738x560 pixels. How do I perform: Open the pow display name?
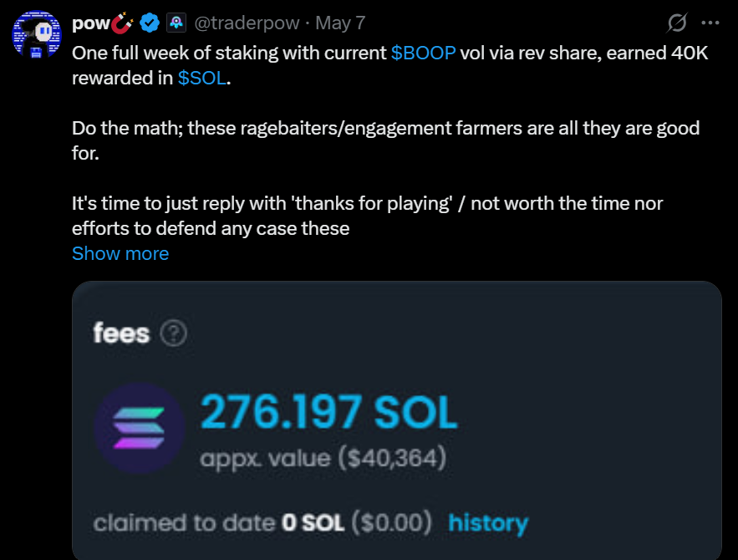pyautogui.click(x=91, y=23)
